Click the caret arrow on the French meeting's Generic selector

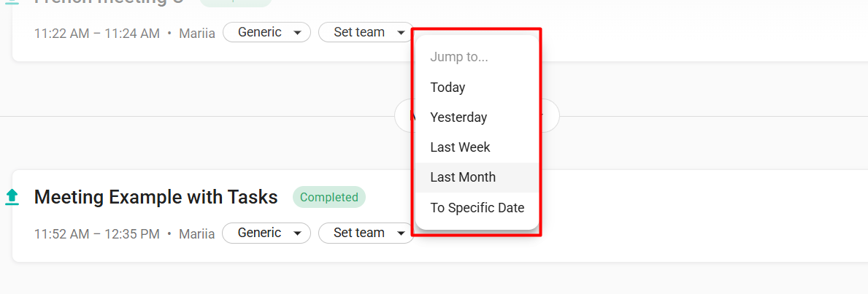pos(297,33)
